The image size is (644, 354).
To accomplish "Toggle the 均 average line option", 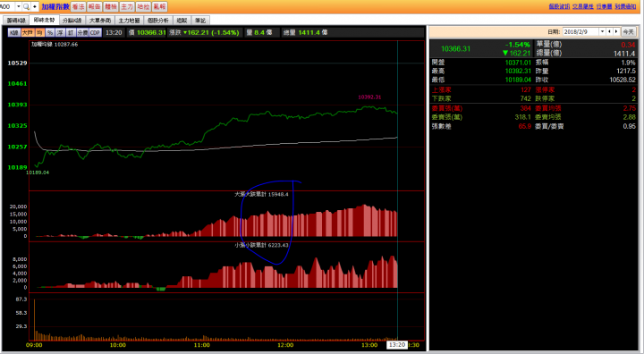I will [40, 32].
